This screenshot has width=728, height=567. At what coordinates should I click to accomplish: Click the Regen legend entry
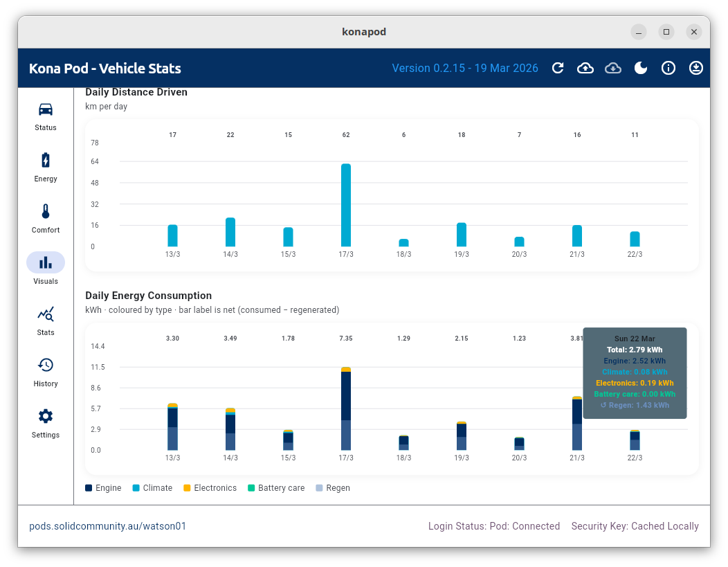coord(333,488)
